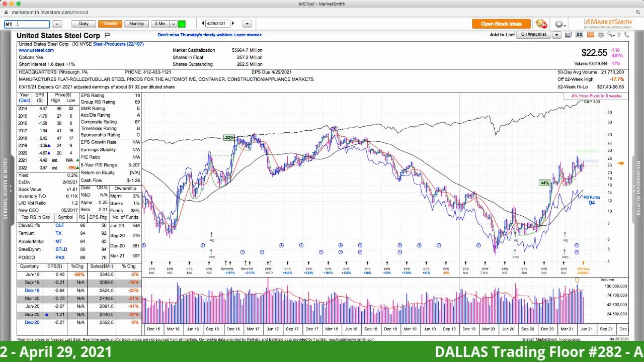Select the Daily chart period

point(84,24)
